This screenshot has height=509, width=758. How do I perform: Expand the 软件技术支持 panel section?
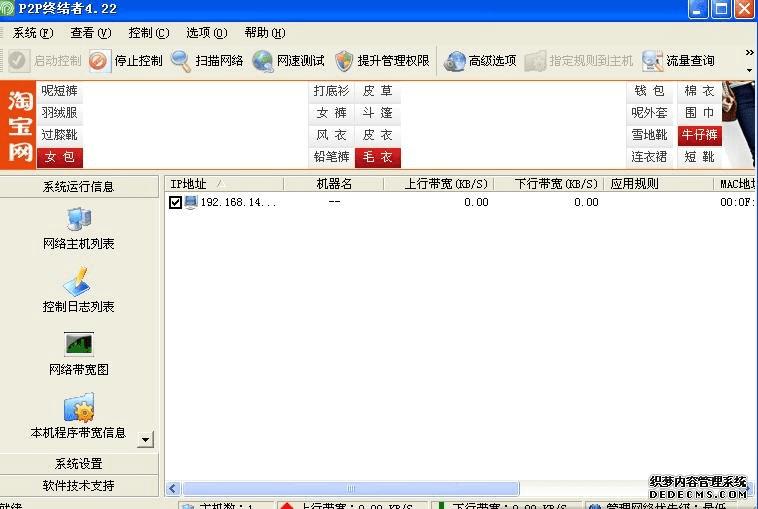[x=79, y=485]
